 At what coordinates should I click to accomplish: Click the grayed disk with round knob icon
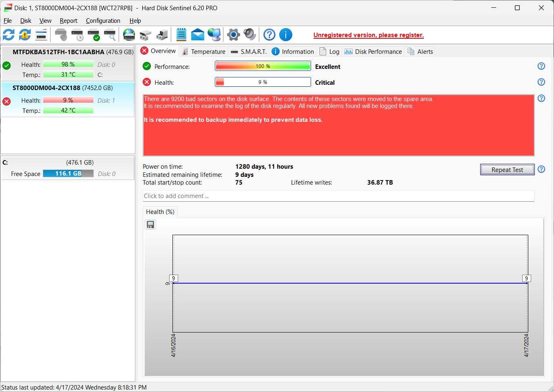pyautogui.click(x=61, y=35)
